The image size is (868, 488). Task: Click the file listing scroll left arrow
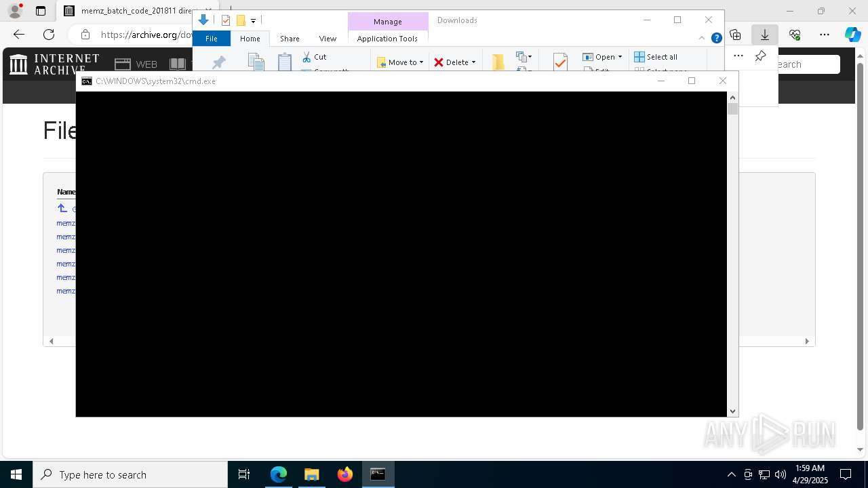pyautogui.click(x=52, y=341)
